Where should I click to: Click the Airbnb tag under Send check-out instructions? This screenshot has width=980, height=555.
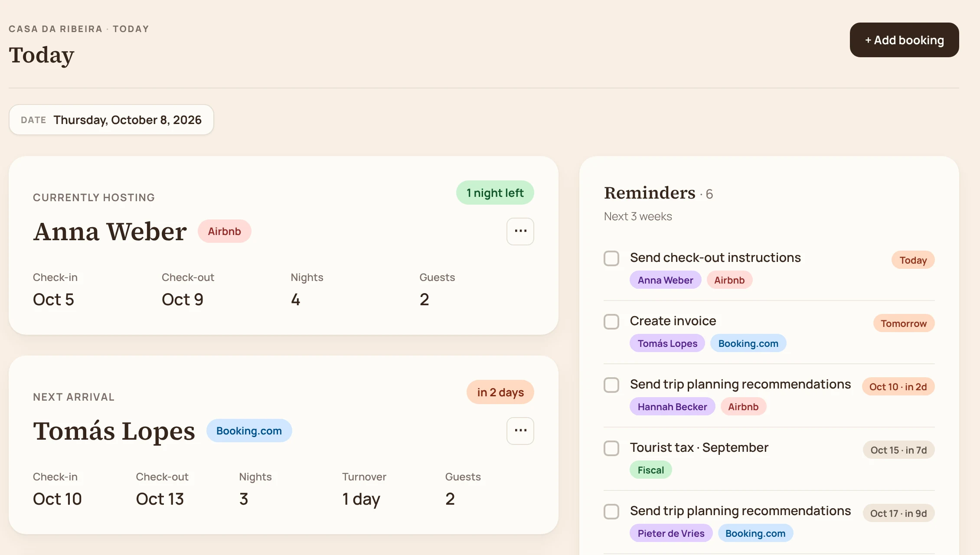coord(729,280)
